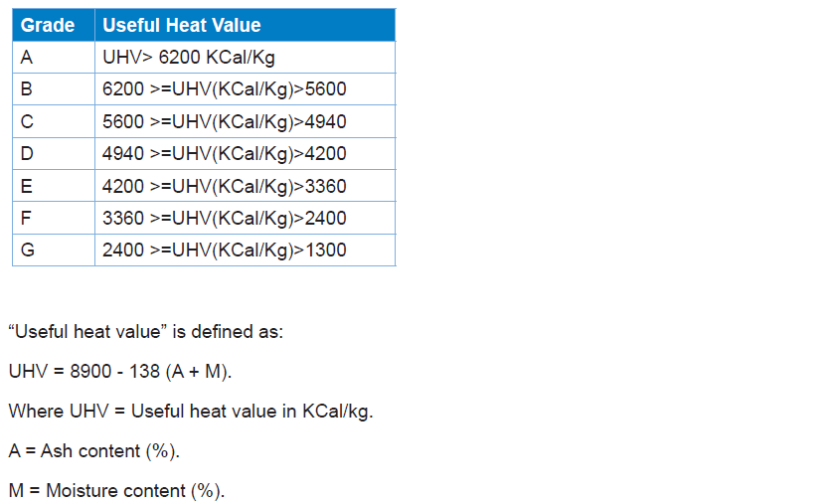Click the Grade column header

[x=48, y=25]
